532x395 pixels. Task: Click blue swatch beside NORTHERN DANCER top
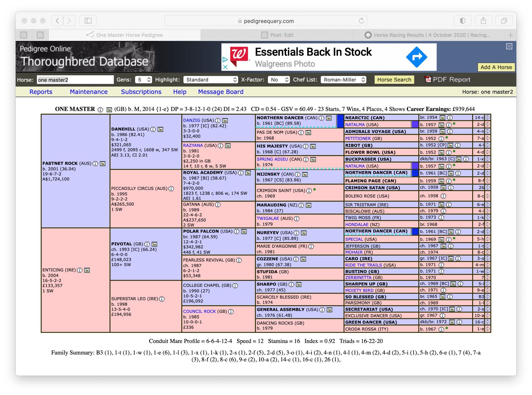click(x=340, y=121)
